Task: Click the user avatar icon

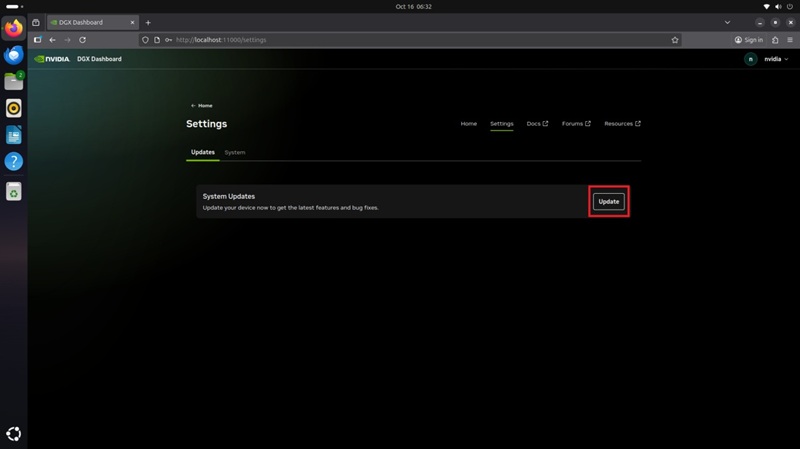Action: point(751,59)
